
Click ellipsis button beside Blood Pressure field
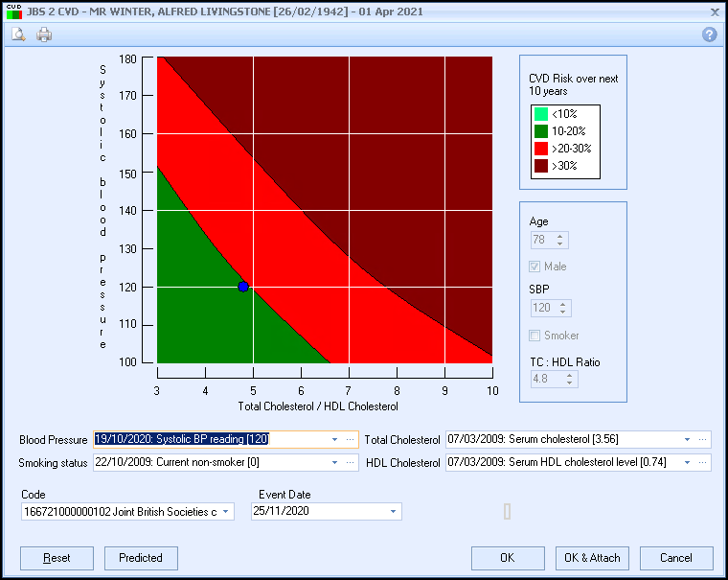coord(352,440)
